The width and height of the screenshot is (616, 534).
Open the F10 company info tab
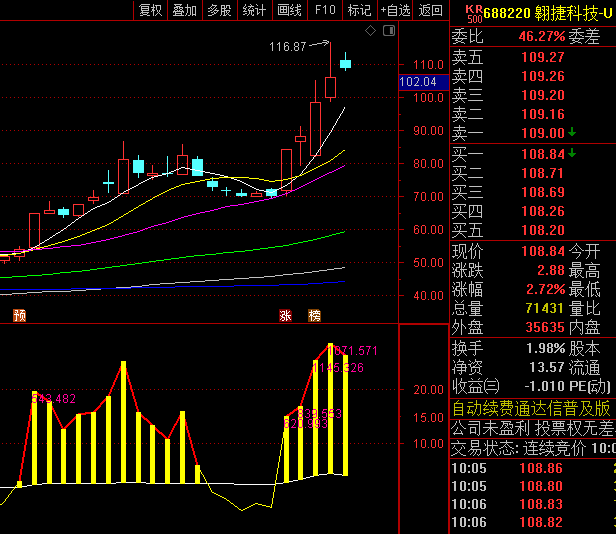(325, 10)
